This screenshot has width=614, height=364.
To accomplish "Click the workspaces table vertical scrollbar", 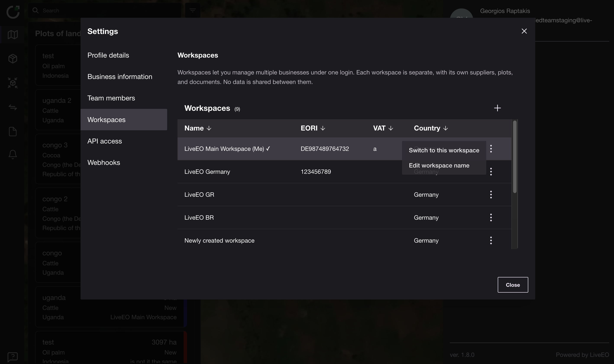I will pyautogui.click(x=515, y=157).
